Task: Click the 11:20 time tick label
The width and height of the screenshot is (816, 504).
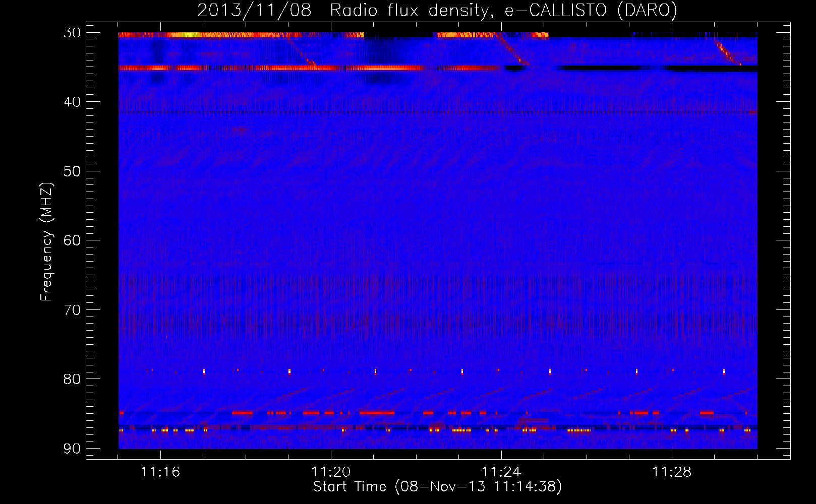Action: tap(331, 472)
